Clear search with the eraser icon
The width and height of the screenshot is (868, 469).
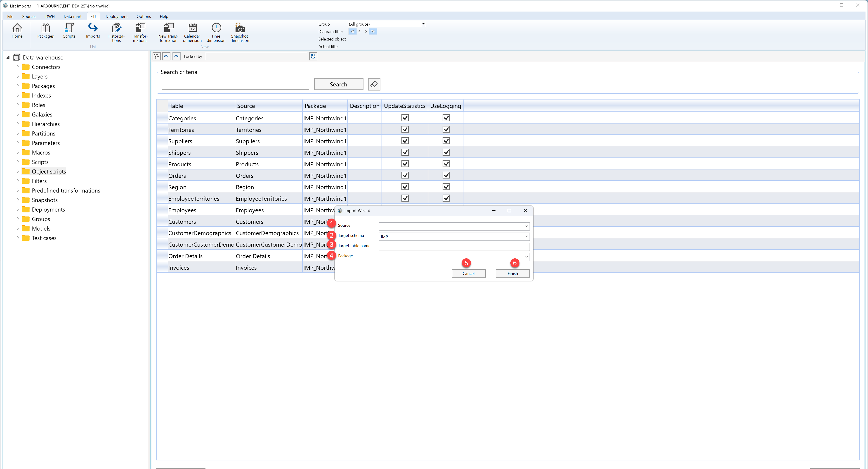[x=374, y=84]
